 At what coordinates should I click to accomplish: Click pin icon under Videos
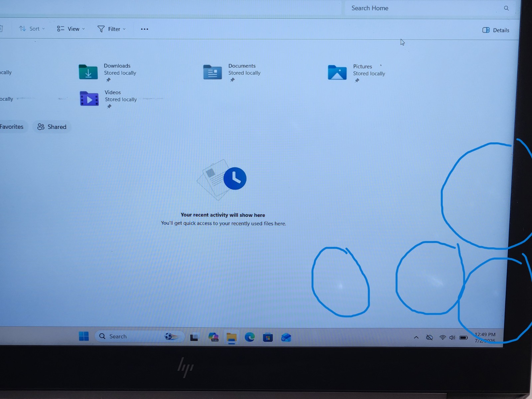[109, 106]
